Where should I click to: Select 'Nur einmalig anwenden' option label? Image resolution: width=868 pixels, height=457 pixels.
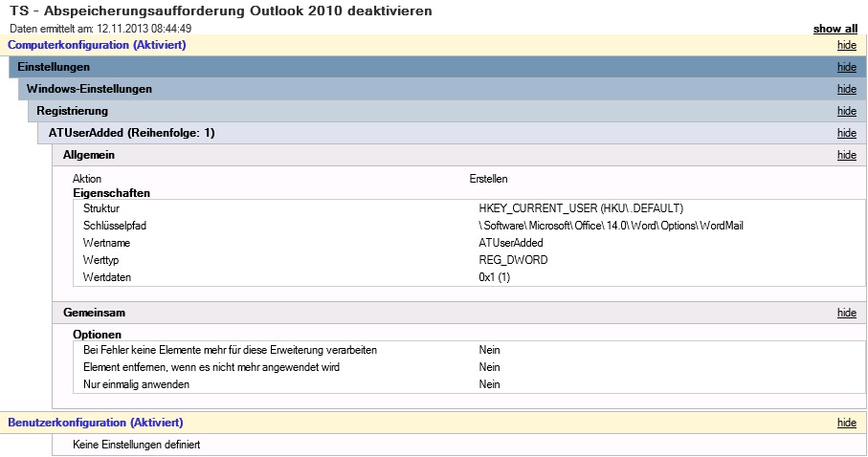(136, 384)
